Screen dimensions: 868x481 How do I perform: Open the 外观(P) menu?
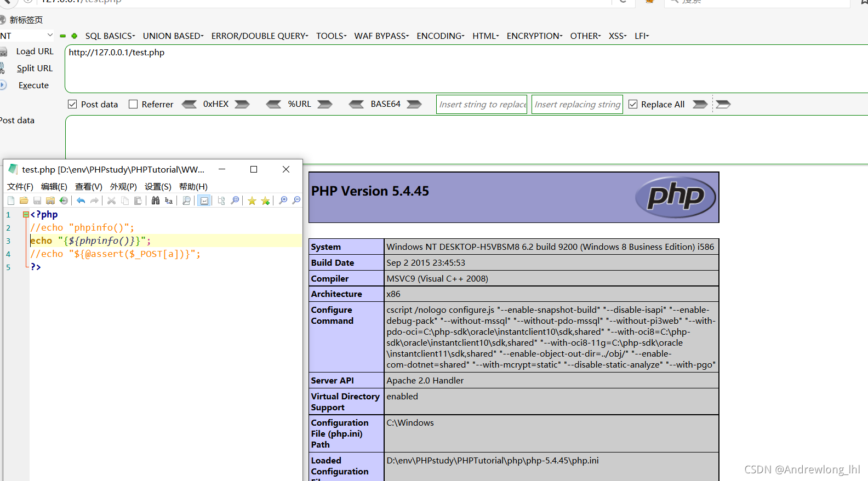pos(123,187)
